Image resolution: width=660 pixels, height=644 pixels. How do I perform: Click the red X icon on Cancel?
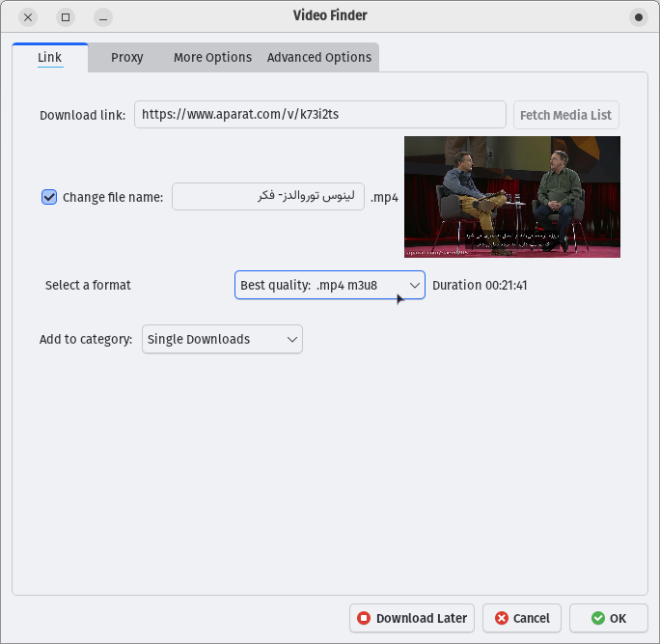pos(502,618)
